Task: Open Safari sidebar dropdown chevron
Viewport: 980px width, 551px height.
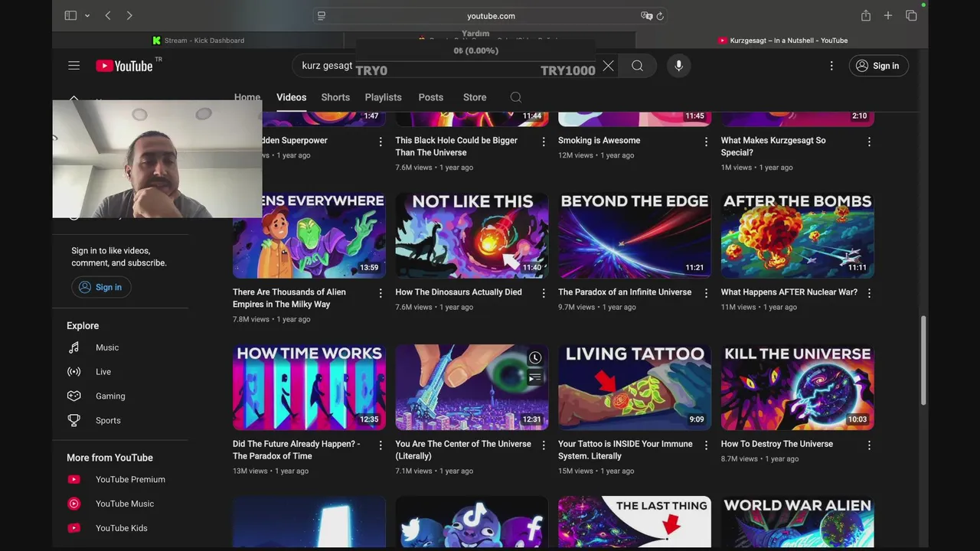Action: [x=87, y=15]
